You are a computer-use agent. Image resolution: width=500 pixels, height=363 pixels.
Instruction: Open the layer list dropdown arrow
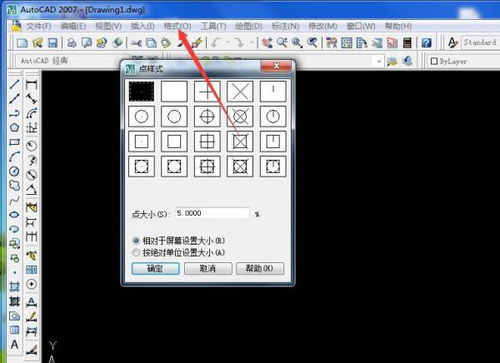[x=379, y=61]
